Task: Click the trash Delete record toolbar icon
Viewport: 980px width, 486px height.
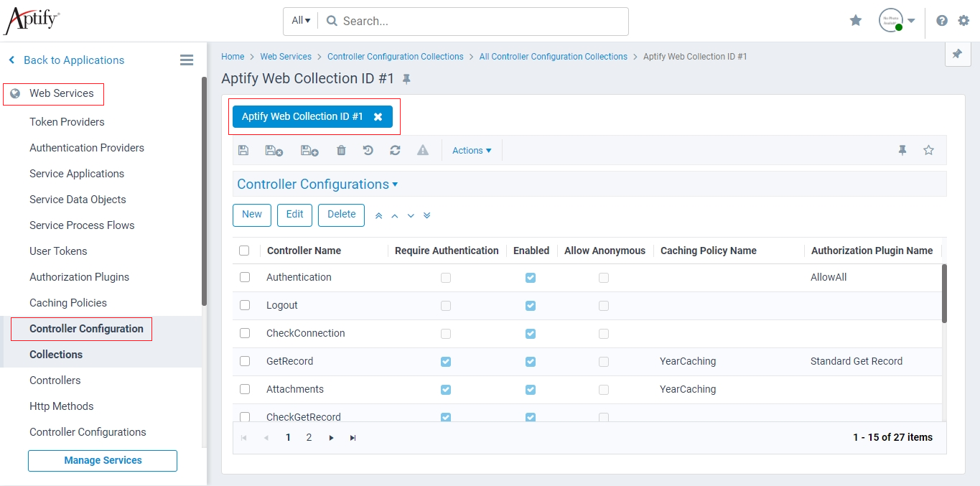Action: 341,151
